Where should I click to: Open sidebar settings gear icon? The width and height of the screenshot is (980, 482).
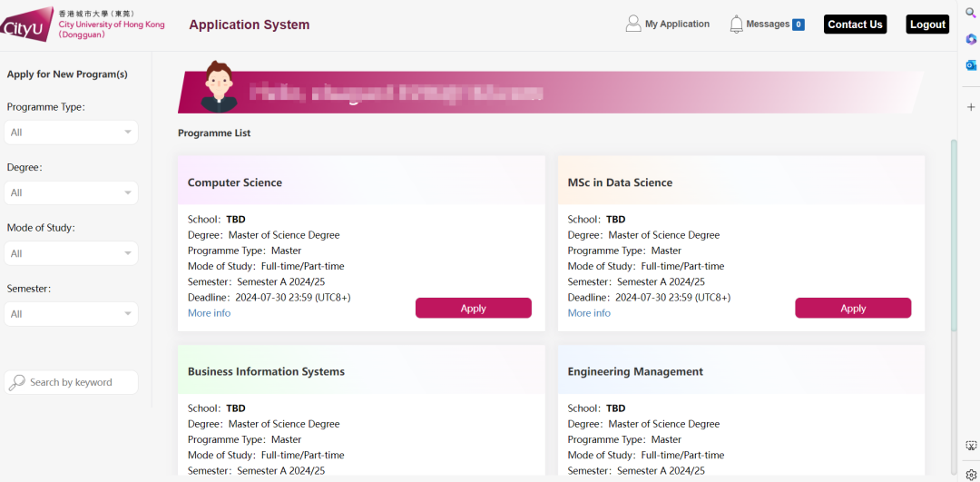pos(971,475)
